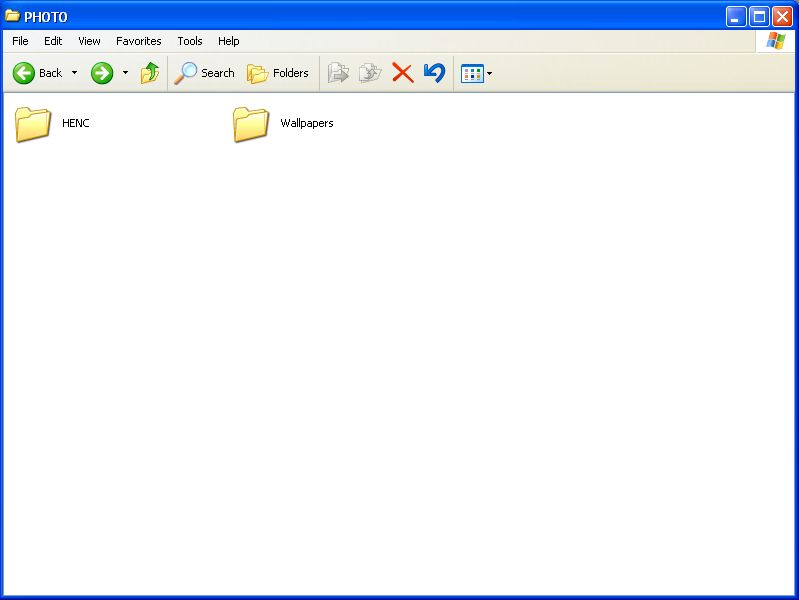Expand the Views dropdown arrow
The image size is (799, 600).
pos(489,73)
